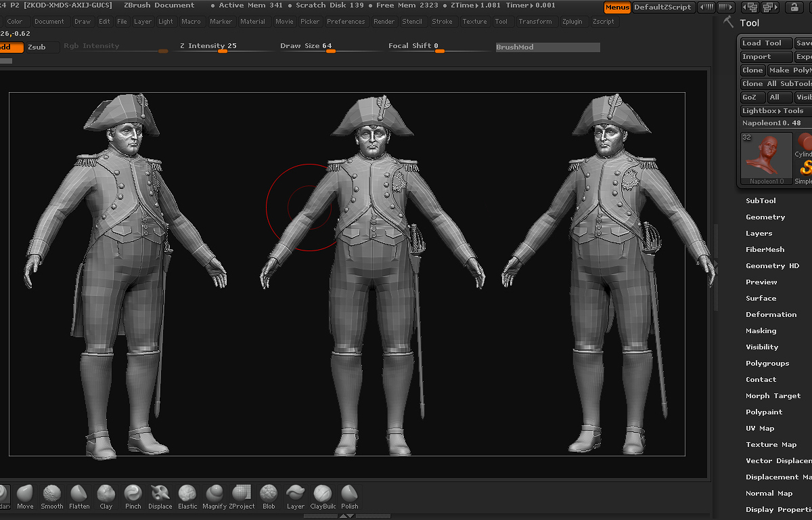The width and height of the screenshot is (812, 520).
Task: Expand the Polygroups section
Action: 767,364
